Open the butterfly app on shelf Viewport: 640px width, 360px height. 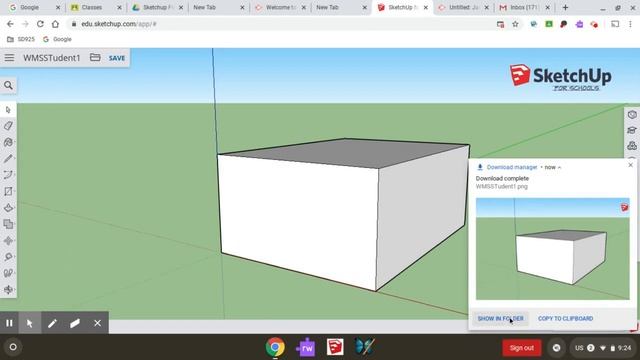click(364, 347)
